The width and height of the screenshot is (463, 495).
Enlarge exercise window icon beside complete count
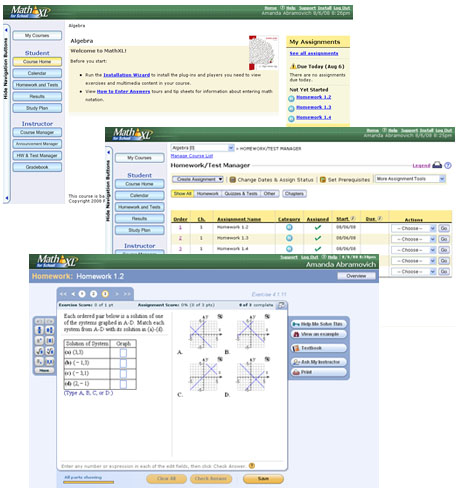282,305
